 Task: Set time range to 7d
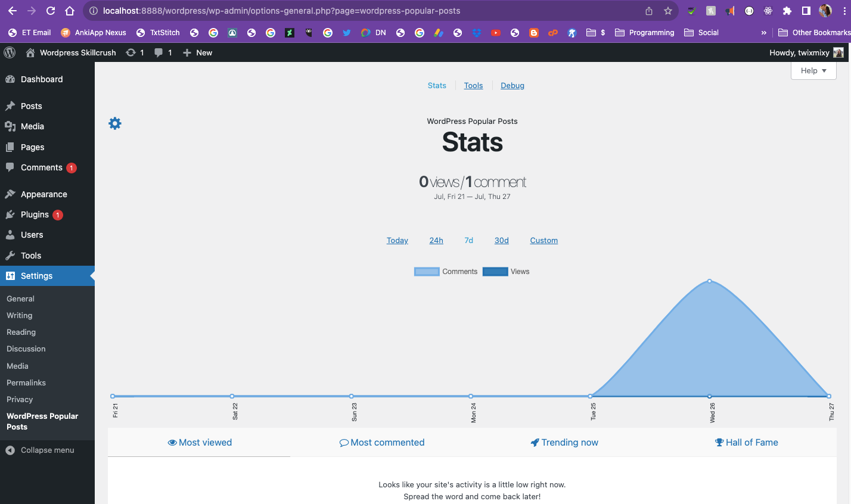click(x=469, y=240)
